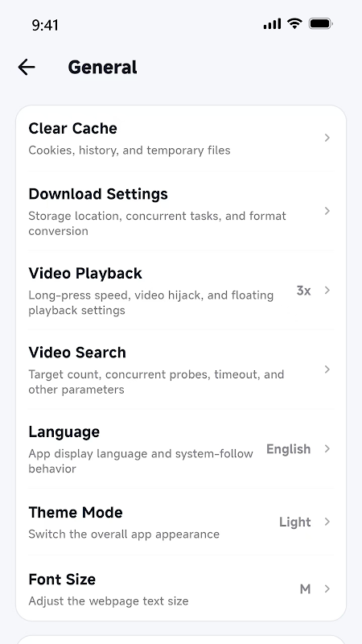Tap the Video Search chevron arrow
Viewport: 362px width, 644px height.
click(327, 369)
